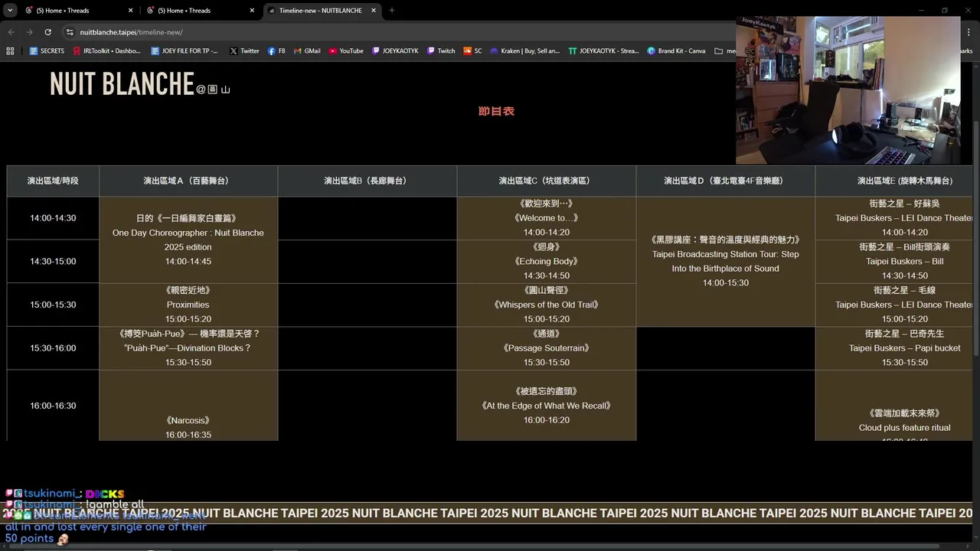Image resolution: width=980 pixels, height=551 pixels.
Task: Click the 街藝之星 – 毛線 entry
Action: 894,305
